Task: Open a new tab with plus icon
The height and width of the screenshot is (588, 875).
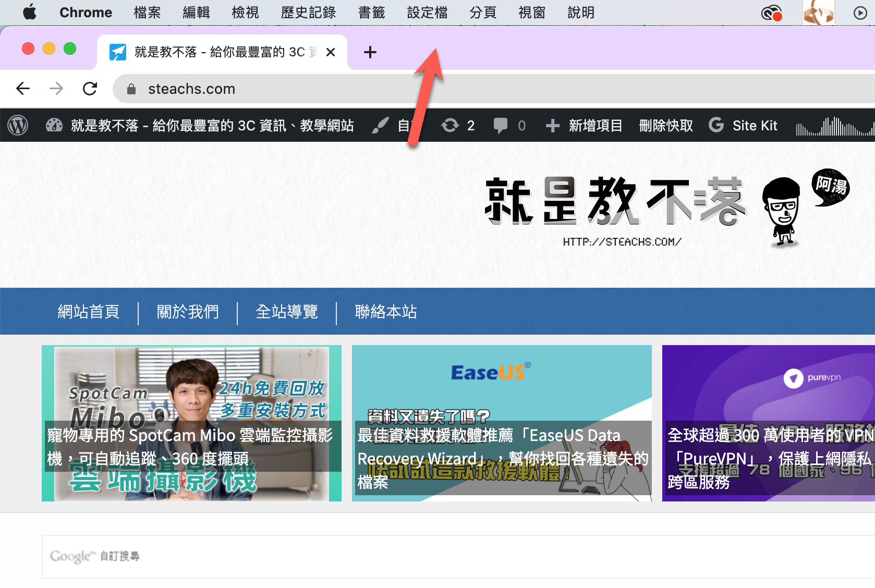Action: (x=370, y=52)
